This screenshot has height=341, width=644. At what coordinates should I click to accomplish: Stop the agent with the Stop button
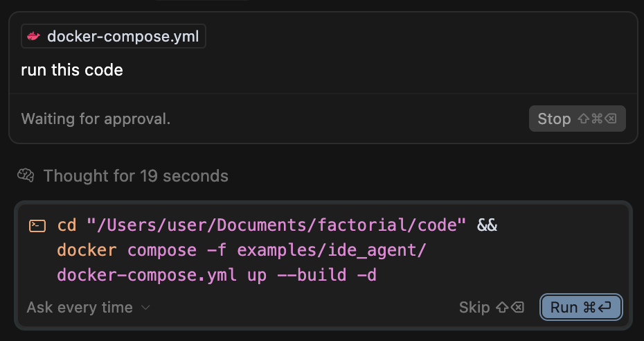point(577,119)
